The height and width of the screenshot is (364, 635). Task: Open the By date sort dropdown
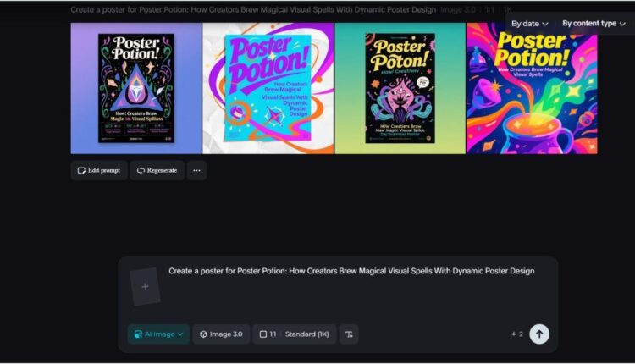click(x=531, y=24)
